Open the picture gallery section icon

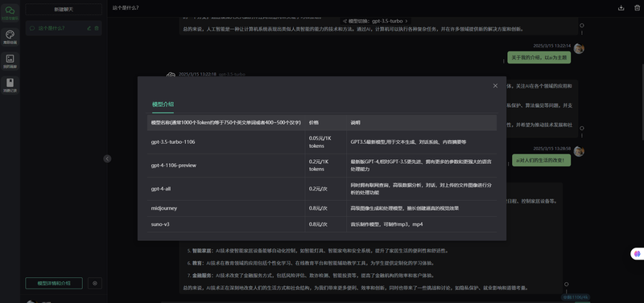coord(10,60)
